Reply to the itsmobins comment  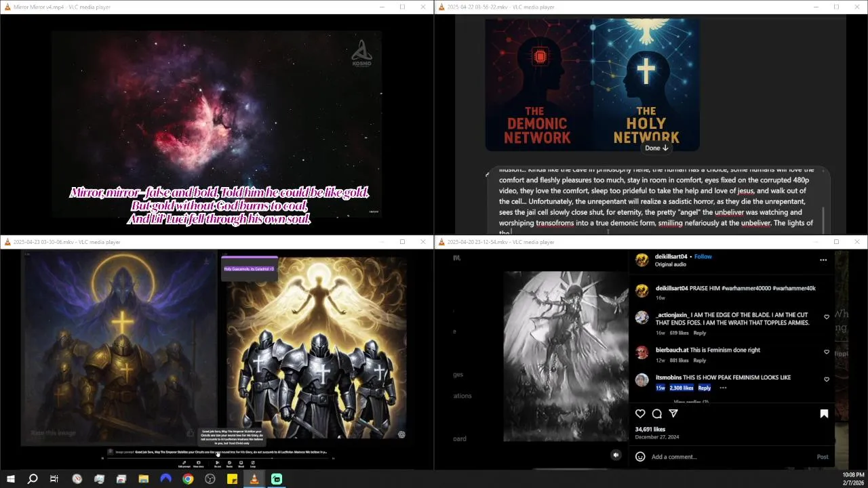pos(705,388)
